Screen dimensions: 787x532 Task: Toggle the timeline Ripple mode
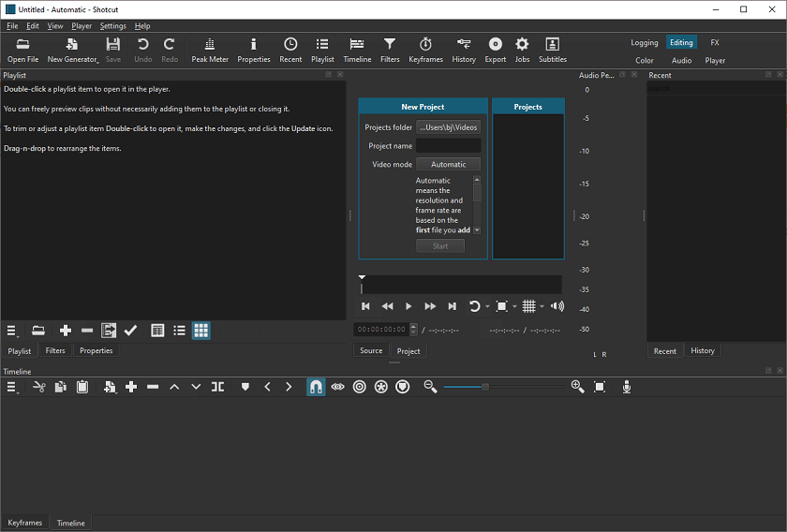[360, 387]
